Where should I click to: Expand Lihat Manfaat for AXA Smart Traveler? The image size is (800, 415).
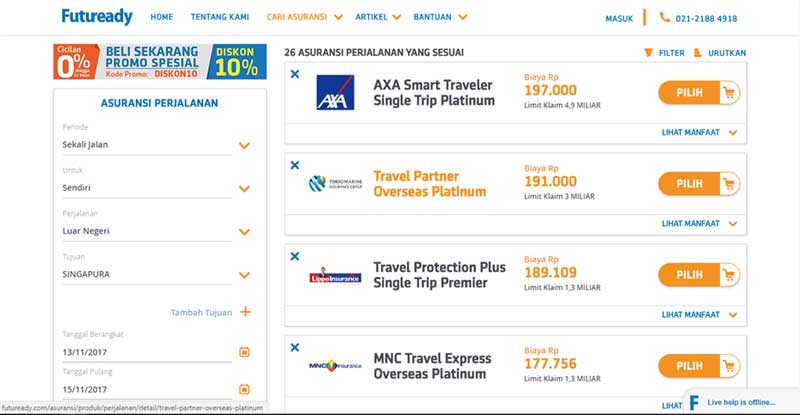[x=699, y=132]
